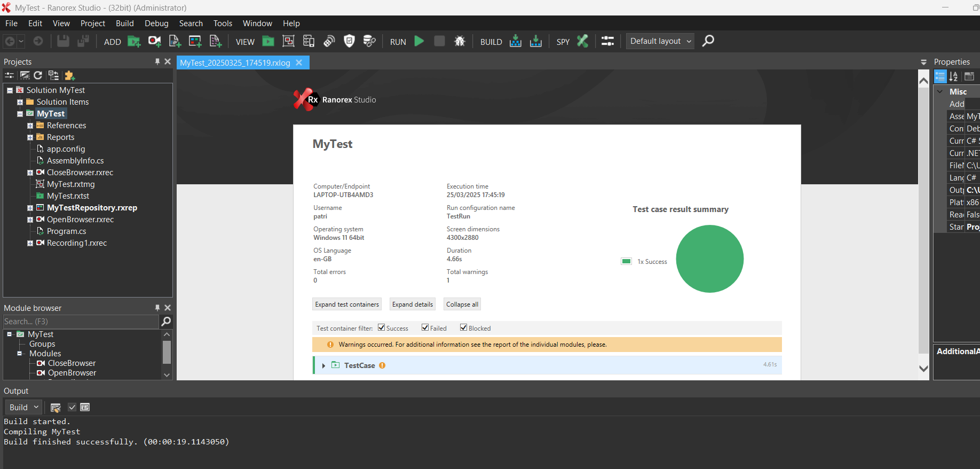Open the settings sliders icon in toolbar
This screenshot has width=980, height=469.
(x=607, y=41)
